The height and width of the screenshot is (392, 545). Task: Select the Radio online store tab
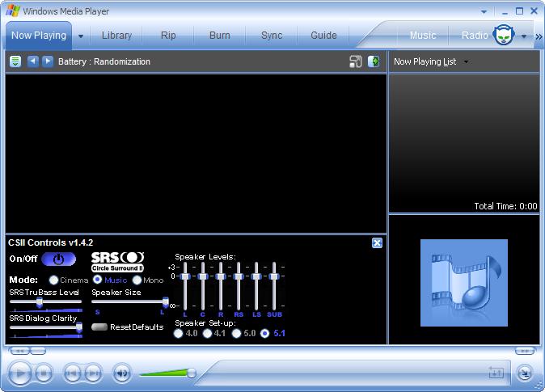pyautogui.click(x=475, y=36)
